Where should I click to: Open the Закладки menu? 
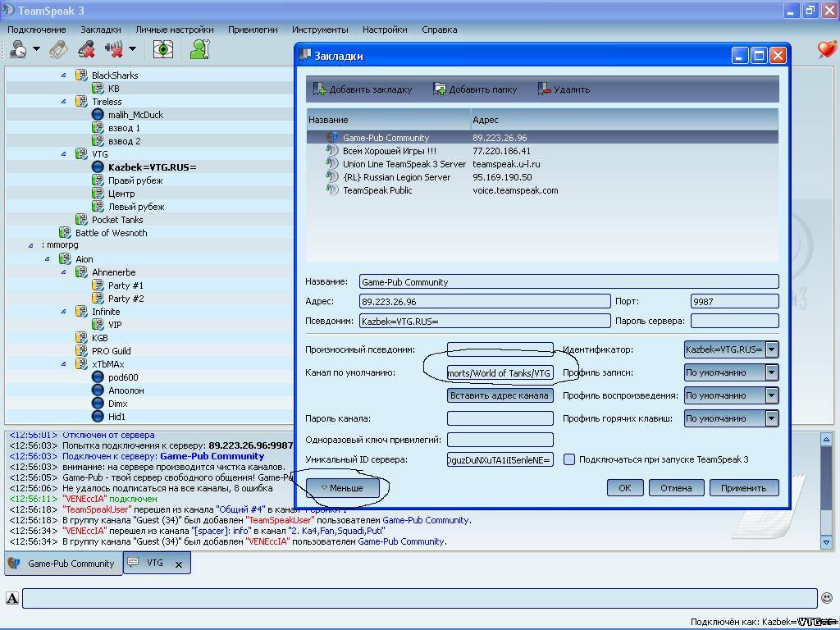pyautogui.click(x=101, y=30)
